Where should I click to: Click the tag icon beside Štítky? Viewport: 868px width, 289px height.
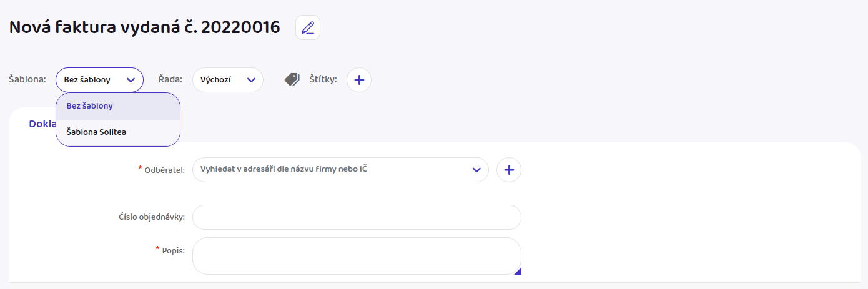(292, 79)
